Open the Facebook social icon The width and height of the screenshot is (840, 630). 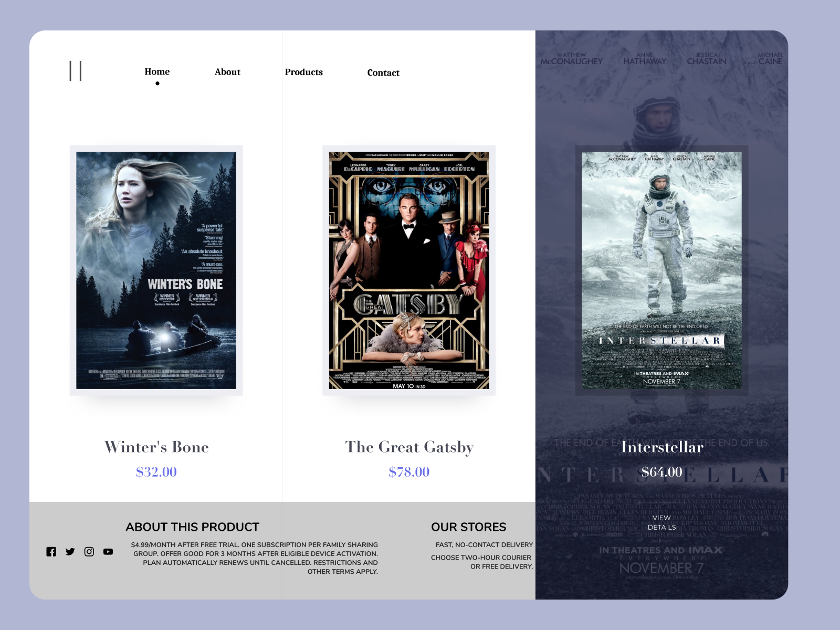tap(51, 552)
